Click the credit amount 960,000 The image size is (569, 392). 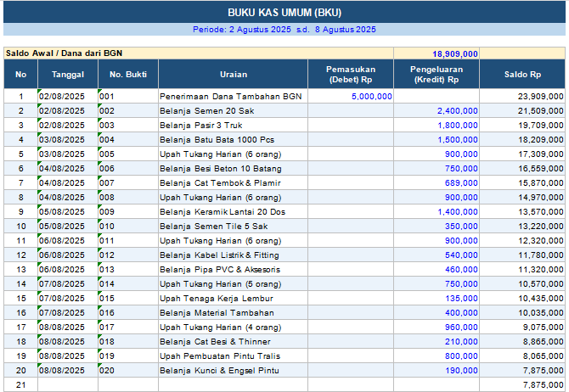[437, 327]
